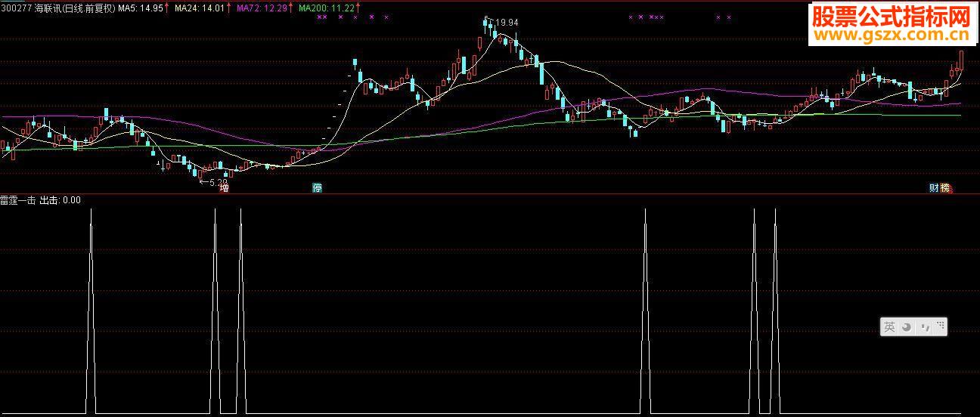Open the 榜 event marker
980x417 pixels.
coord(944,188)
